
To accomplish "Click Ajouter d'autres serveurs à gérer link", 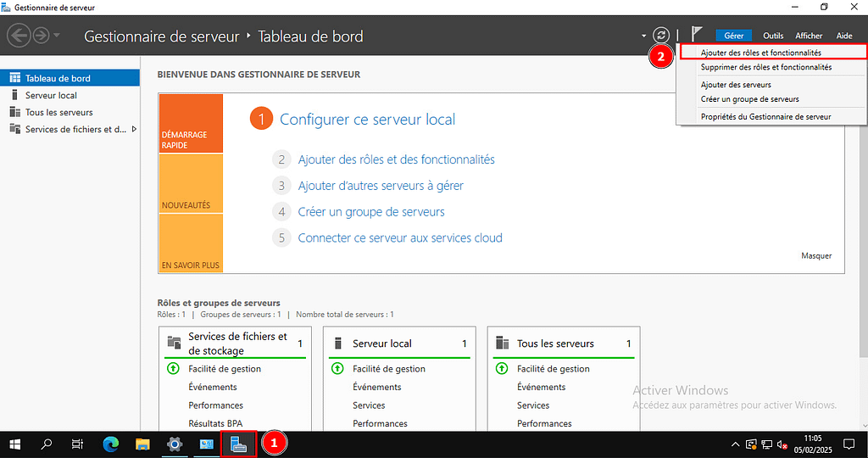I will coord(381,186).
